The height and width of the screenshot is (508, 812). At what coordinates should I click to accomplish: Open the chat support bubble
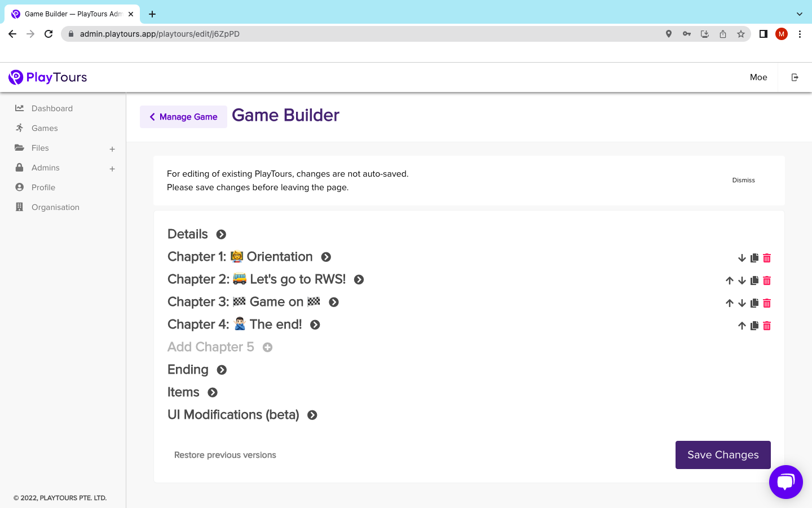point(786,482)
